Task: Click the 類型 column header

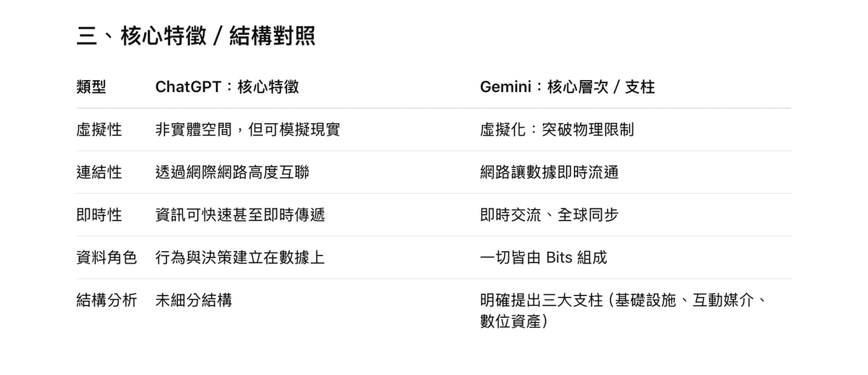Action: tap(91, 87)
